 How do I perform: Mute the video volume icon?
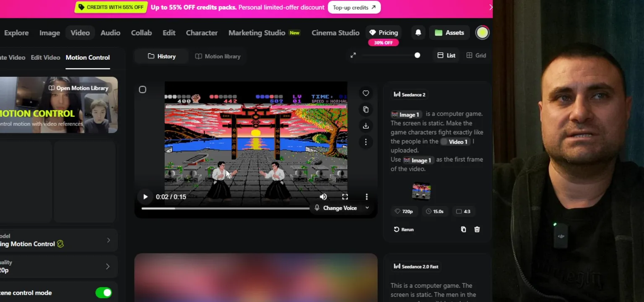point(323,197)
